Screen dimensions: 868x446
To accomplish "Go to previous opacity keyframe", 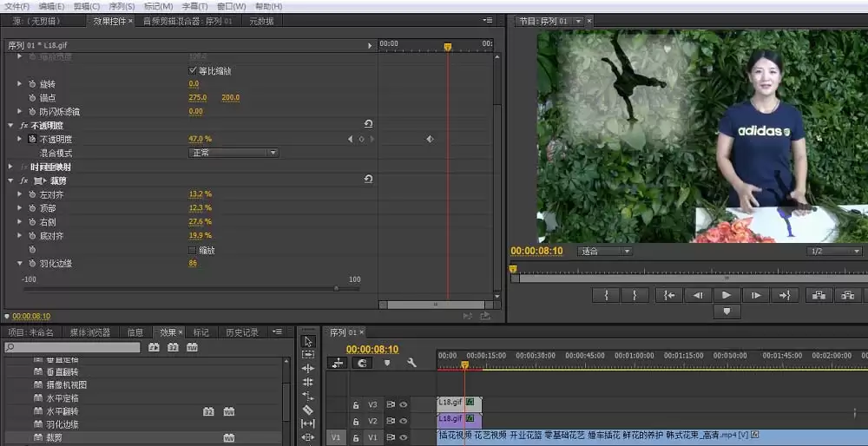I will point(350,139).
